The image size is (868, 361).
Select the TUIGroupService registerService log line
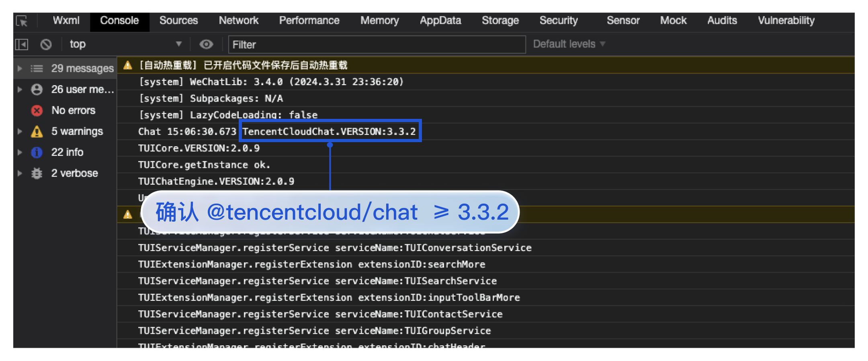(486, 330)
